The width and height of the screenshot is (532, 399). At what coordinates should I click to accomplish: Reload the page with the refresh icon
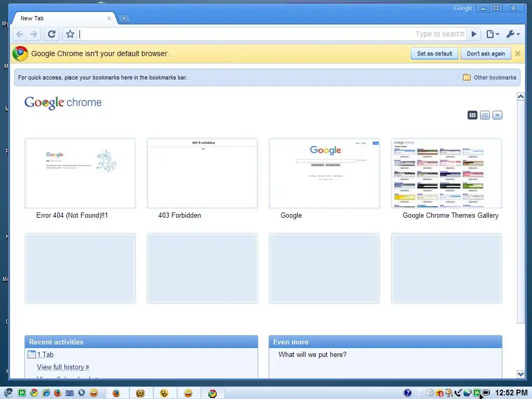pos(51,34)
